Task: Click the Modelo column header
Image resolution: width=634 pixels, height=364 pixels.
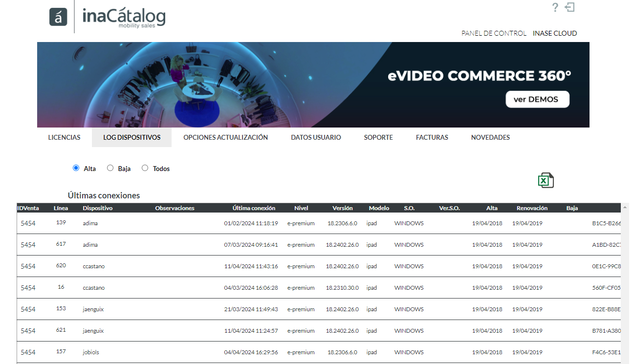Action: (x=379, y=208)
